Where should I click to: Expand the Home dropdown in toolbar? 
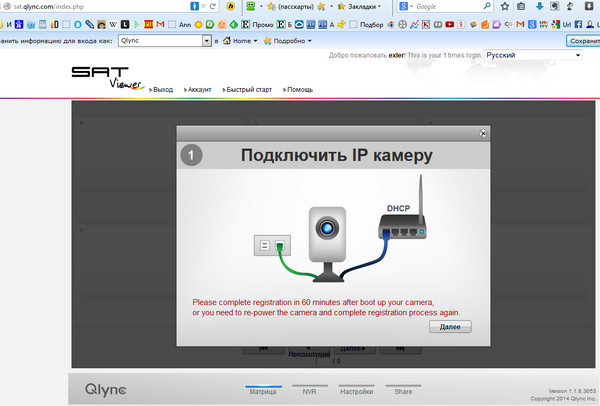[x=242, y=41]
